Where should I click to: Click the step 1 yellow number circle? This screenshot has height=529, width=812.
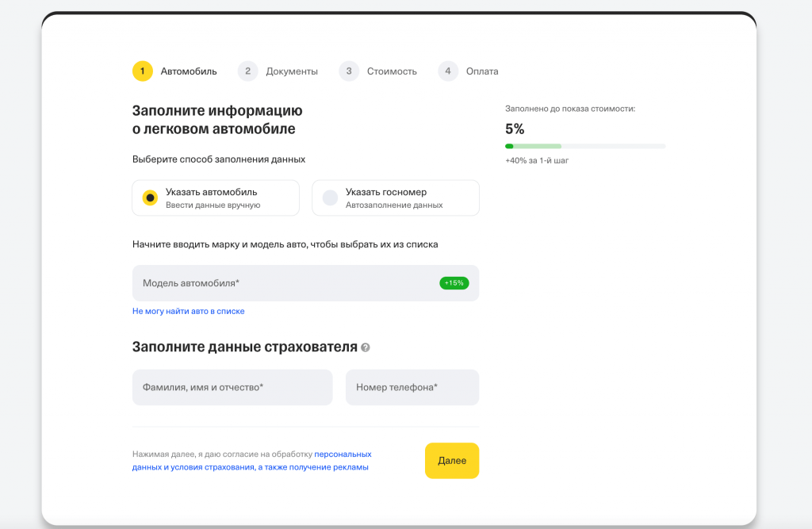click(x=143, y=71)
